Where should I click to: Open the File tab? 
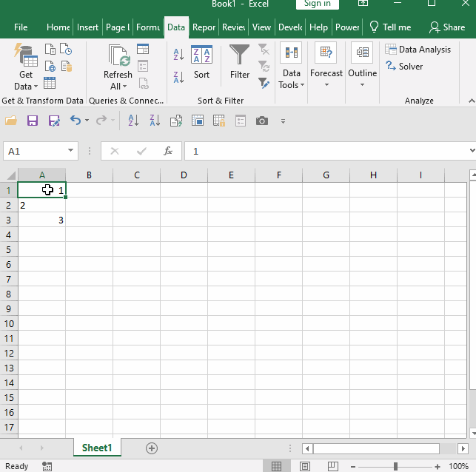(x=21, y=27)
